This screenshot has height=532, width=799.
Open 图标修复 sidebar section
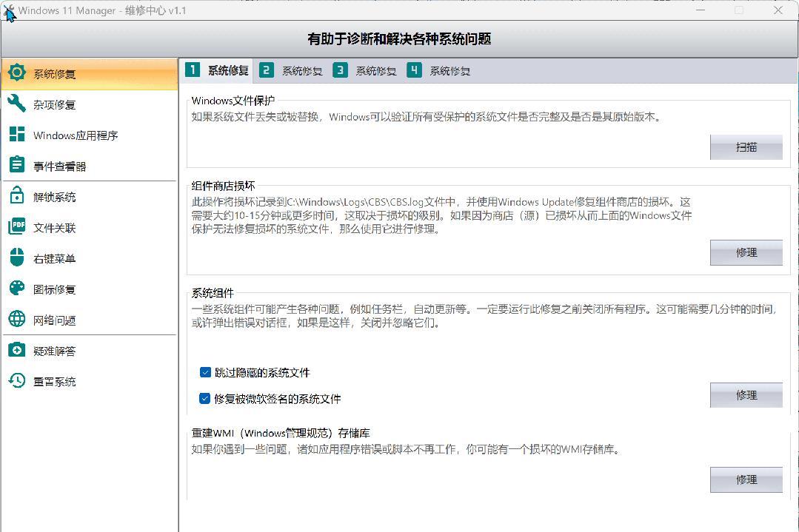pos(90,289)
